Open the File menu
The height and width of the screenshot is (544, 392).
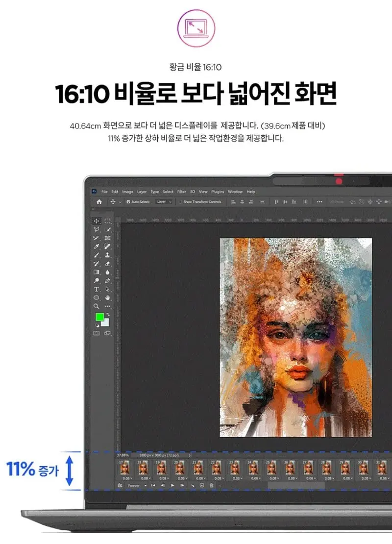point(104,192)
